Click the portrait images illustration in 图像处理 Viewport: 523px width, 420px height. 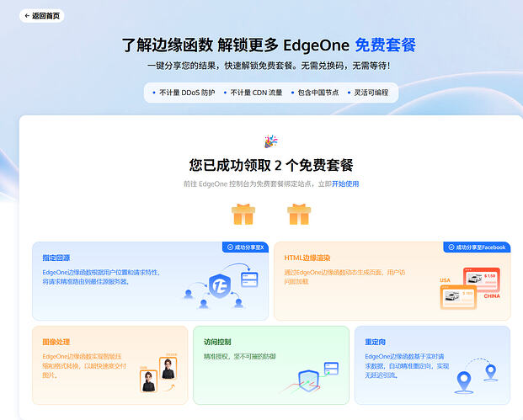pos(158,373)
